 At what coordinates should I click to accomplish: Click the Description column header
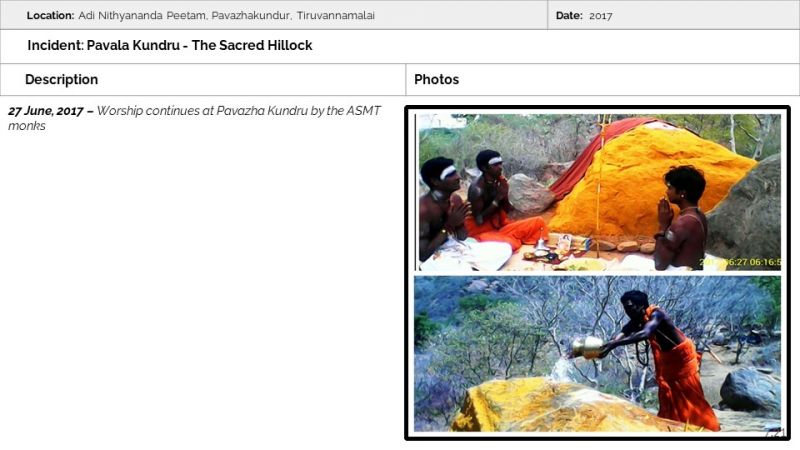pos(62,80)
